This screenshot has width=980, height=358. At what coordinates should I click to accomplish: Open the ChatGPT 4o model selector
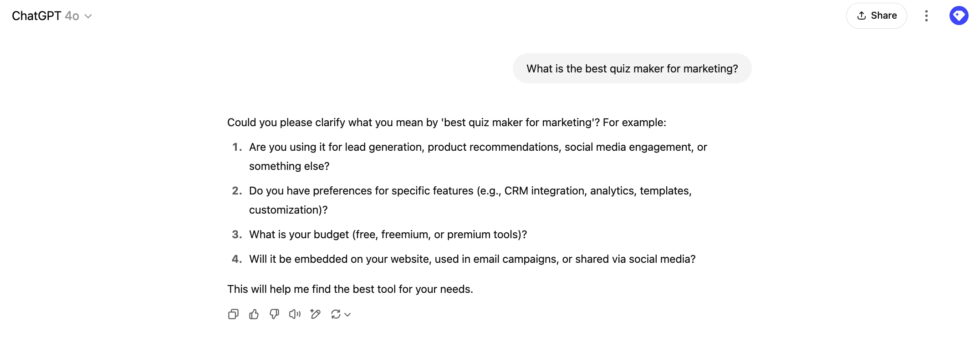[x=51, y=15]
